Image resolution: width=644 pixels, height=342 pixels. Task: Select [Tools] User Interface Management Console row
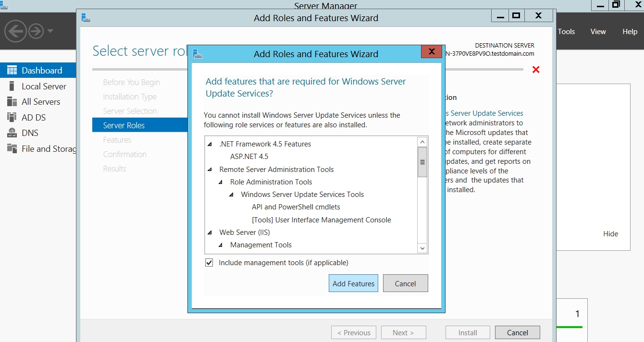click(x=322, y=220)
